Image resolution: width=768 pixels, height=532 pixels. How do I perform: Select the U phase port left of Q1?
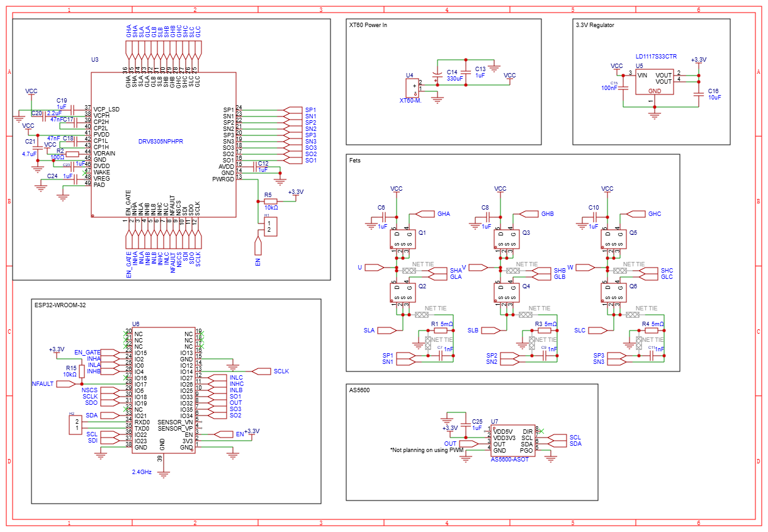[371, 268]
